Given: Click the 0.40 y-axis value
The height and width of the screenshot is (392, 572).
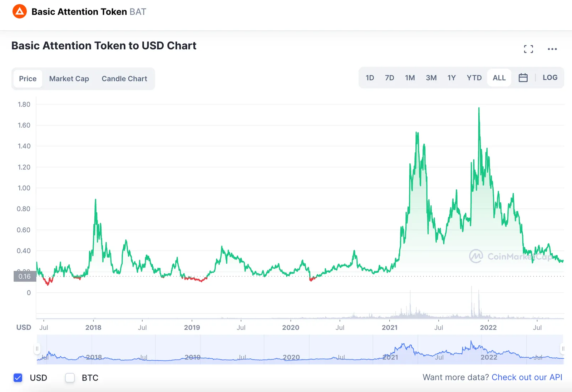Looking at the screenshot, I should 24,251.
